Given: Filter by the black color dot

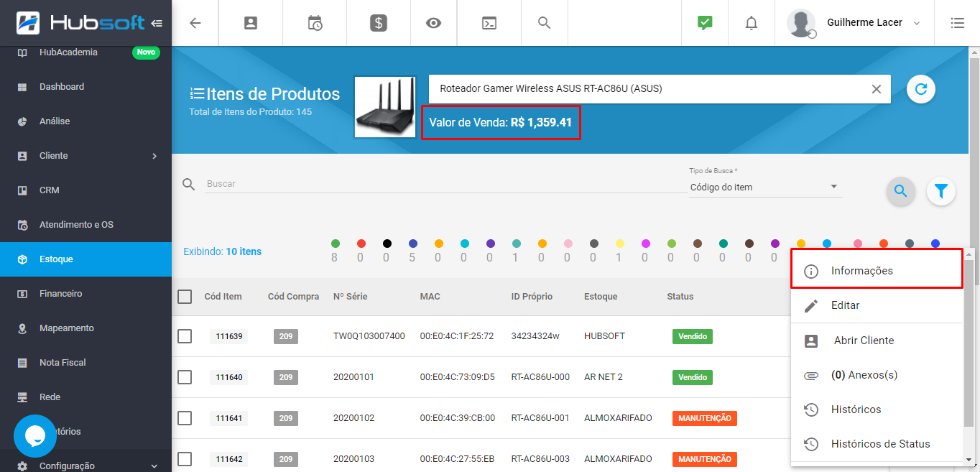Looking at the screenshot, I should coord(387,244).
